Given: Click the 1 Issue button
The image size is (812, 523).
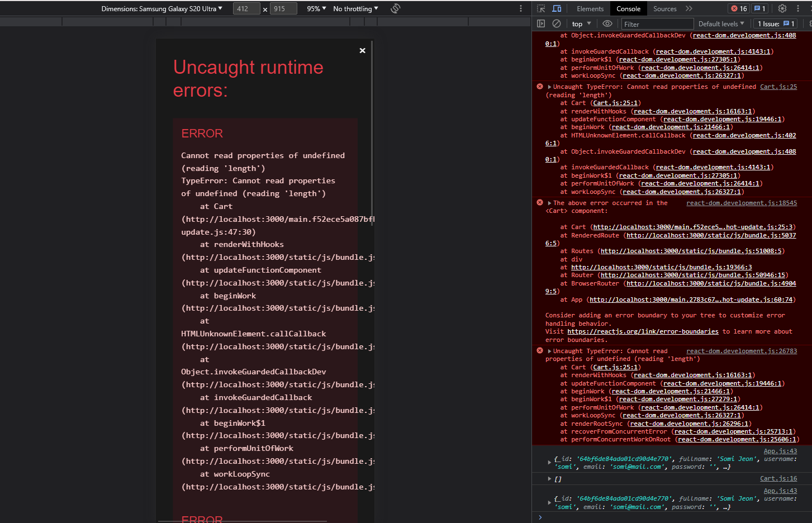Looking at the screenshot, I should coord(776,23).
